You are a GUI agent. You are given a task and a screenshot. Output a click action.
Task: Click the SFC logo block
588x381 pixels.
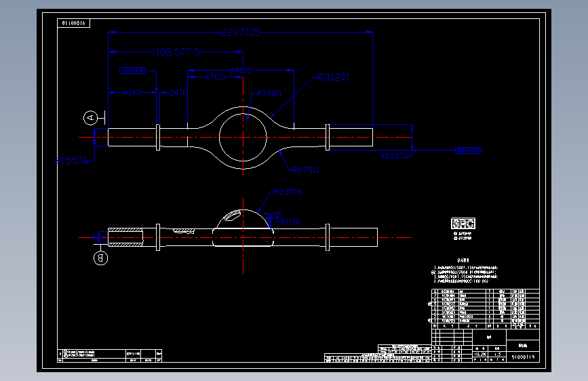point(463,224)
